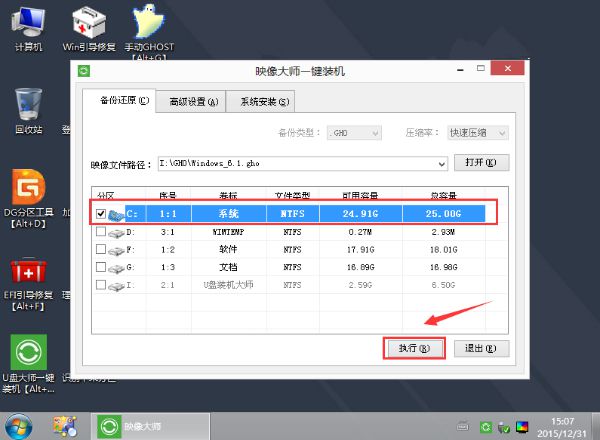
Task: Uncheck the C: partition checkbox
Action: tap(100, 213)
